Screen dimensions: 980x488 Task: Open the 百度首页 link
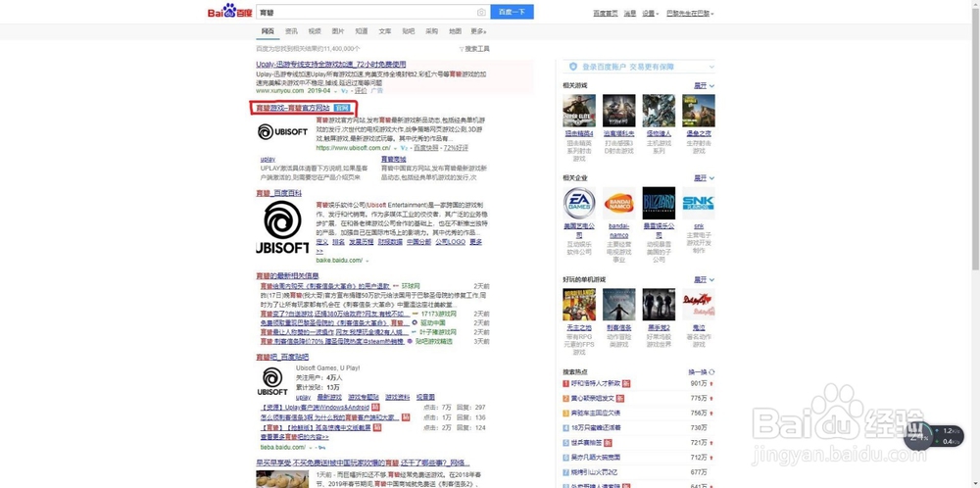605,13
